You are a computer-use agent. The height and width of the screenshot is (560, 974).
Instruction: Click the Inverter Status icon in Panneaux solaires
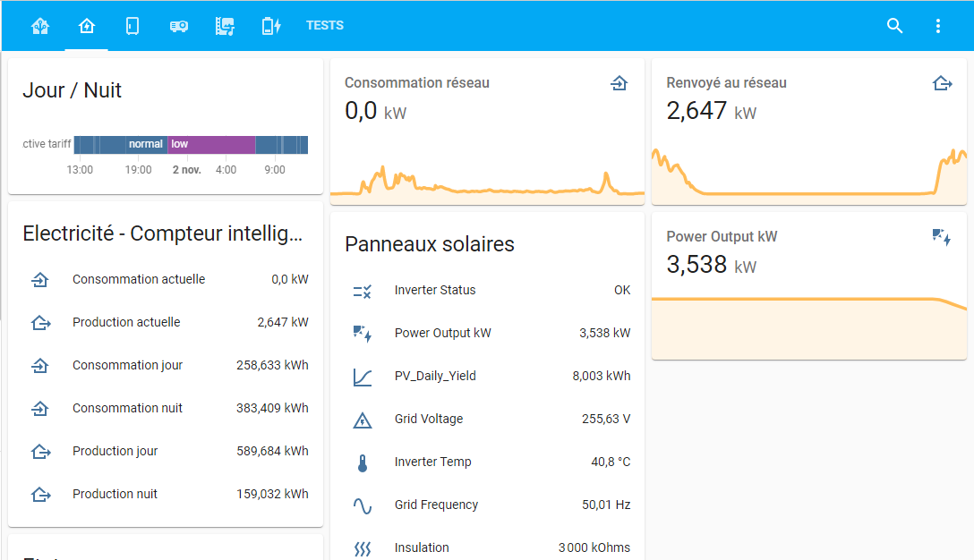click(363, 290)
